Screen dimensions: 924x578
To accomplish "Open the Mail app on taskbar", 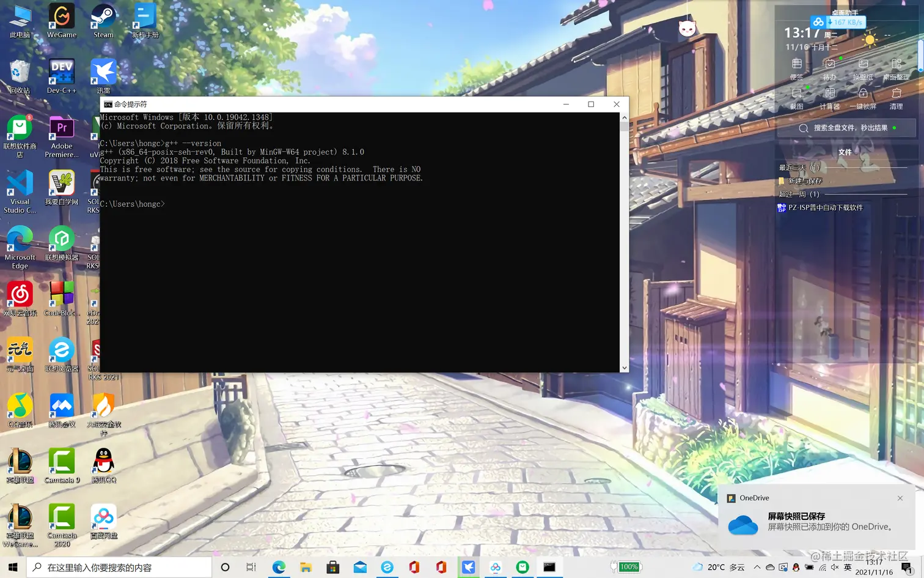I will click(x=361, y=568).
